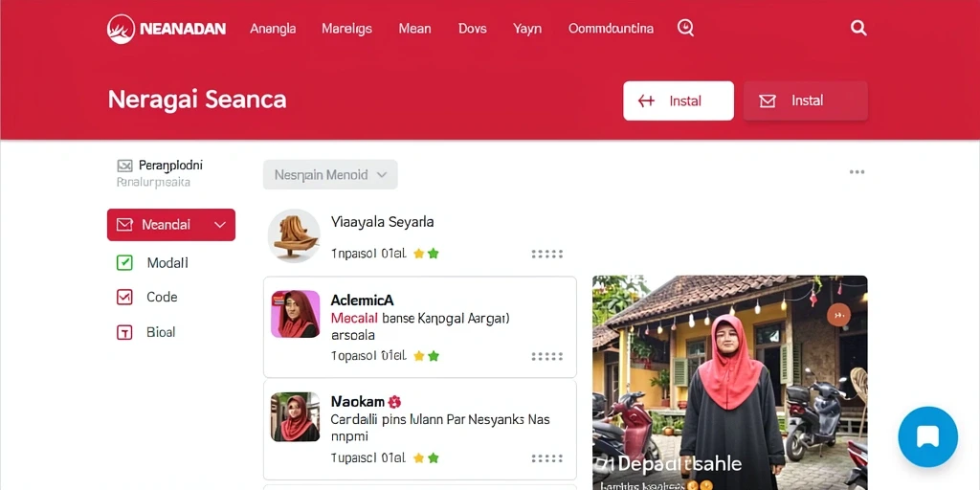Click the Viaayala Seyarla avatar thumbnail
Image resolution: width=980 pixels, height=490 pixels.
click(x=294, y=235)
